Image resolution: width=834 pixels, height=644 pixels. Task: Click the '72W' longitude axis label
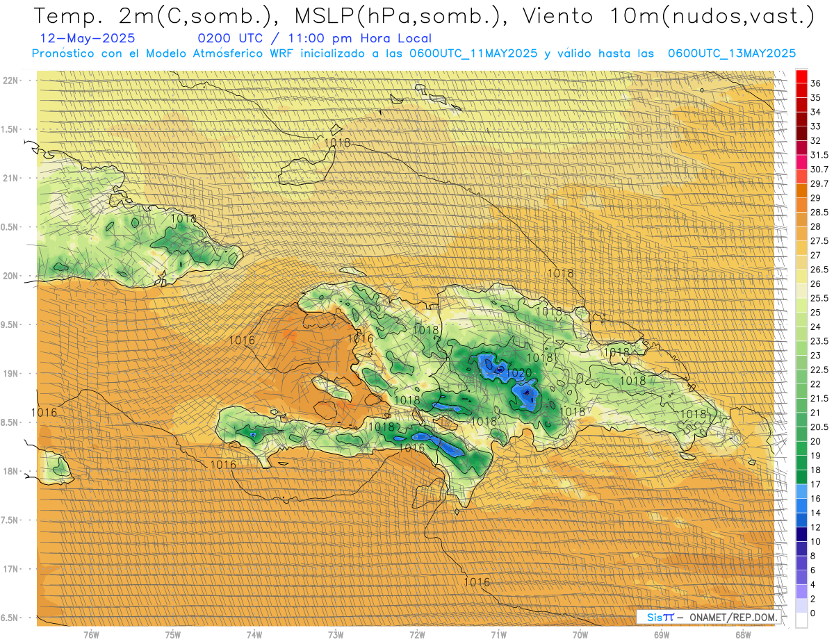pyautogui.click(x=417, y=634)
